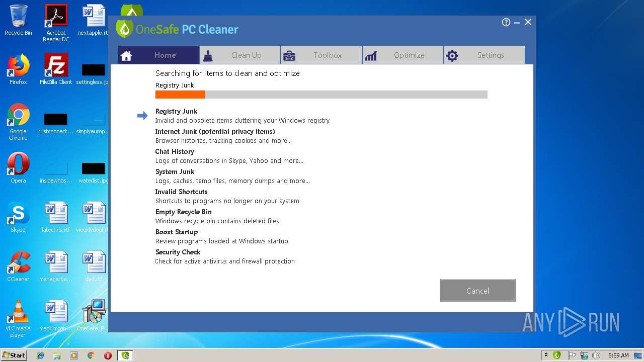The width and height of the screenshot is (644, 362).
Task: Launch the Skype desktop shortcut
Action: tap(18, 217)
